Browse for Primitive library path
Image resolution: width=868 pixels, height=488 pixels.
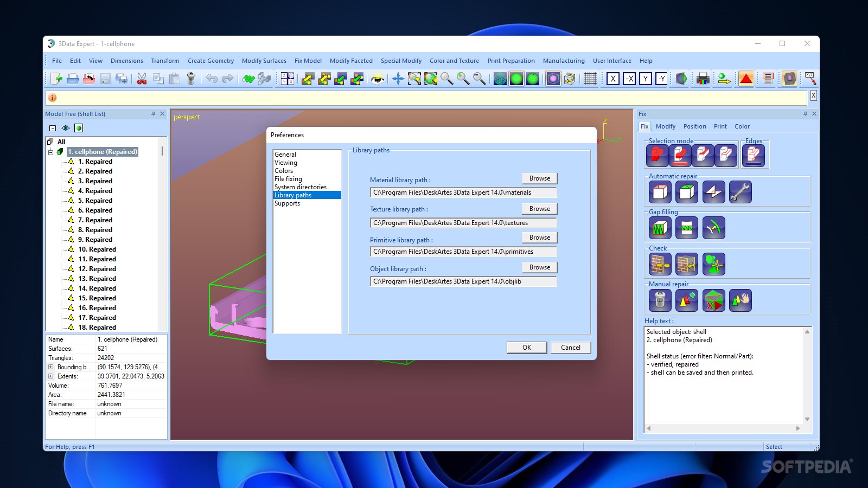540,237
